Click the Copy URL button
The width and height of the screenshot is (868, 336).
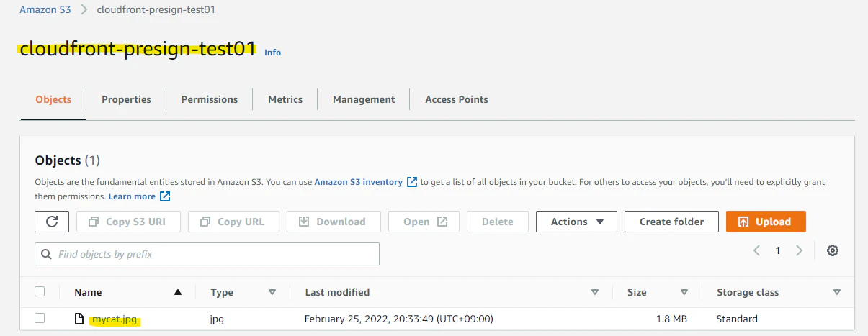click(233, 222)
